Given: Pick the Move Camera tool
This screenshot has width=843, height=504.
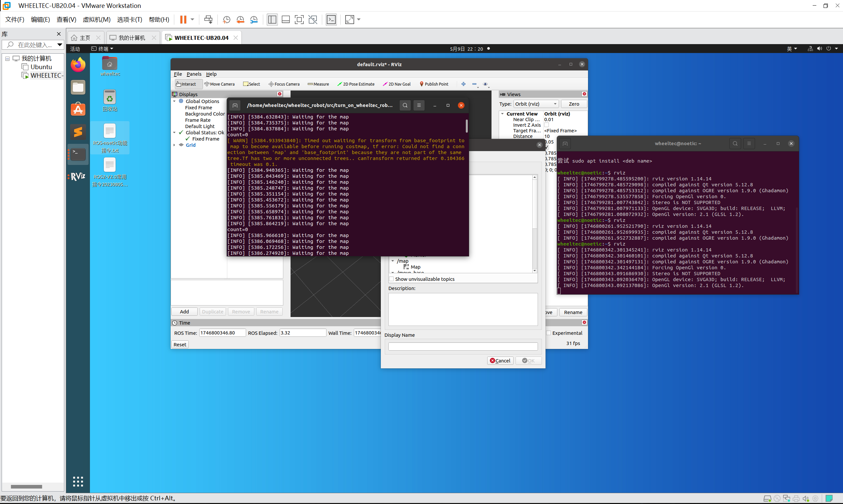Looking at the screenshot, I should [x=219, y=84].
